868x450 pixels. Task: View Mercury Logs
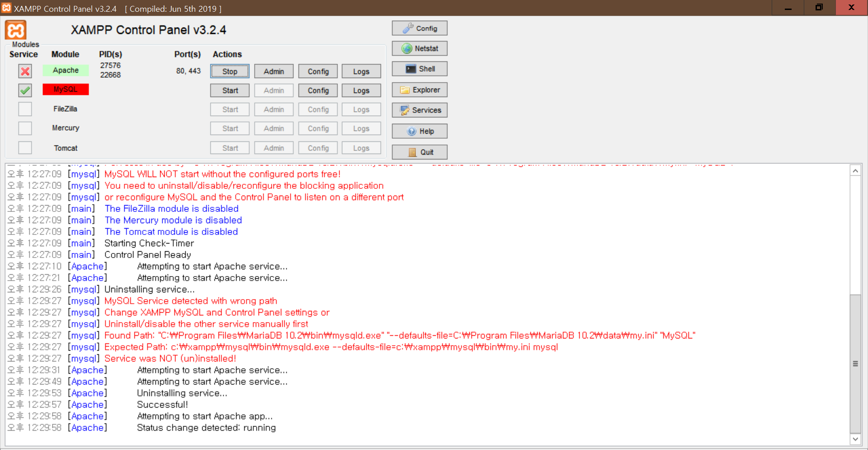pos(361,128)
